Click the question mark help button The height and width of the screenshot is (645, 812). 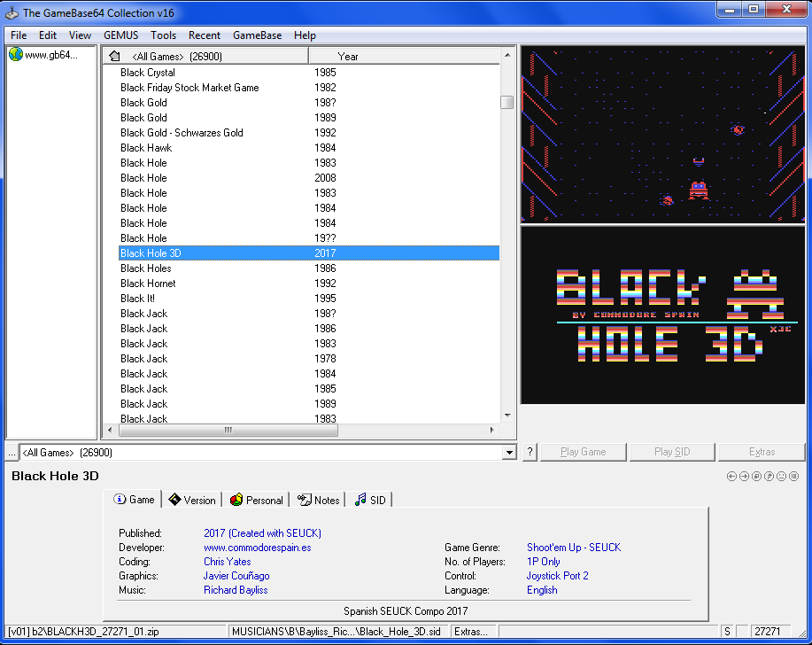530,452
